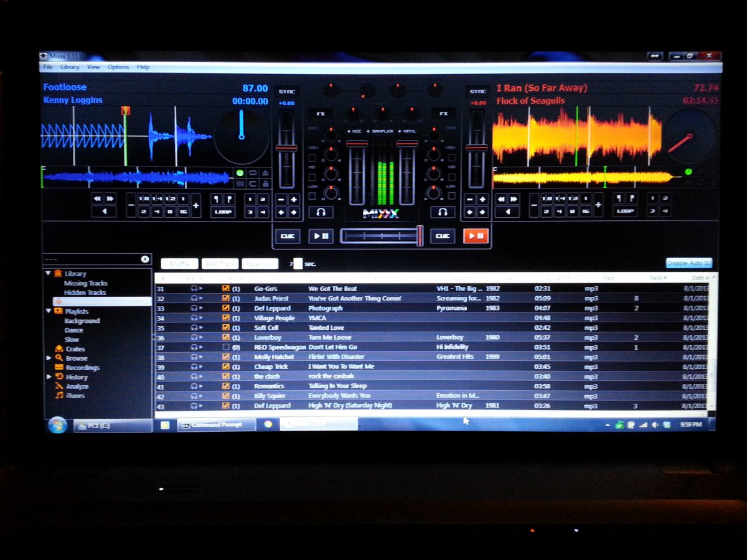Collapse the Library node arrow in the sidebar
The height and width of the screenshot is (560, 747).
48,273
